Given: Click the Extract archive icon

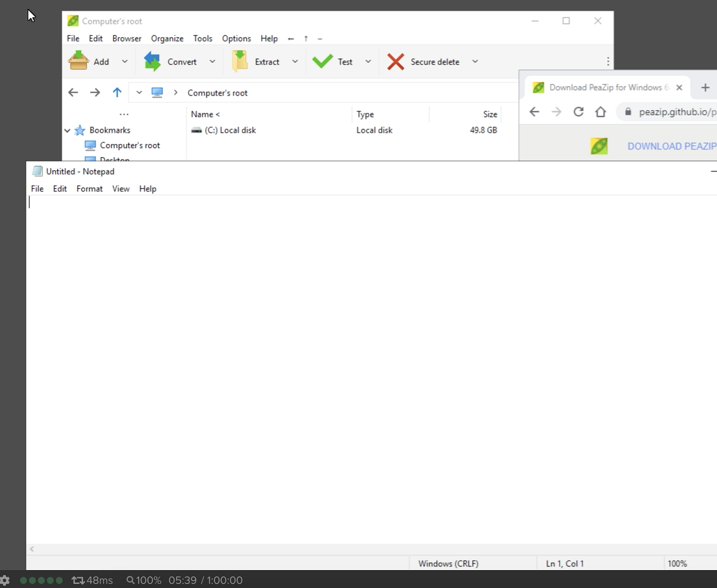Looking at the screenshot, I should pos(240,61).
